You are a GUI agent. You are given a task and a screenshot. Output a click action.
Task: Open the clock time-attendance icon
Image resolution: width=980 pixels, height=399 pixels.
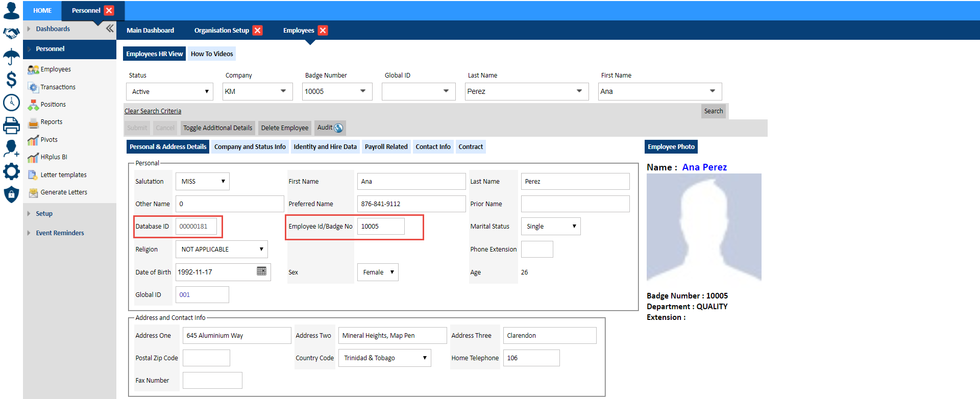click(11, 103)
